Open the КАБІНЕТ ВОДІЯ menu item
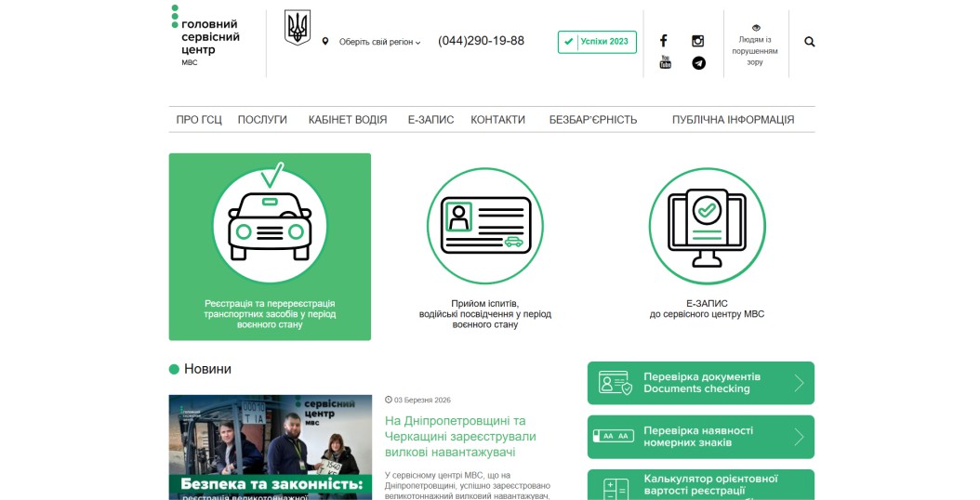 click(x=348, y=120)
